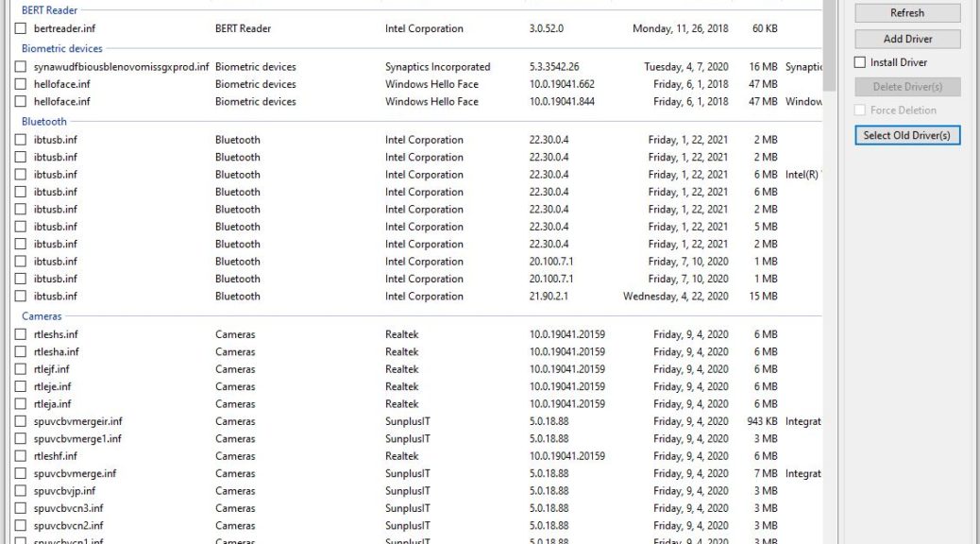Click the Cameras group header
This screenshot has height=544, width=980.
click(x=42, y=316)
